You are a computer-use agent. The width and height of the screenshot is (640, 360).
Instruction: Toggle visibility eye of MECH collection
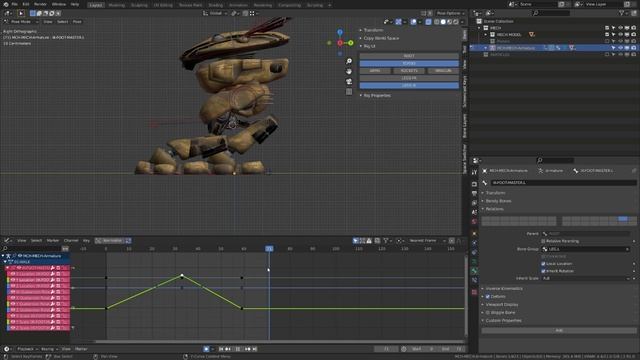click(620, 28)
